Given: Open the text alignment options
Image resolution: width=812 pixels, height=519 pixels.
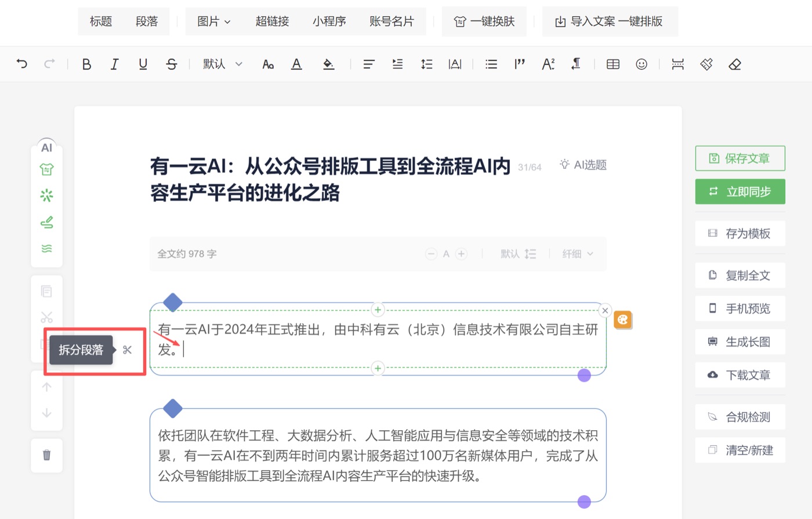Looking at the screenshot, I should coord(369,64).
